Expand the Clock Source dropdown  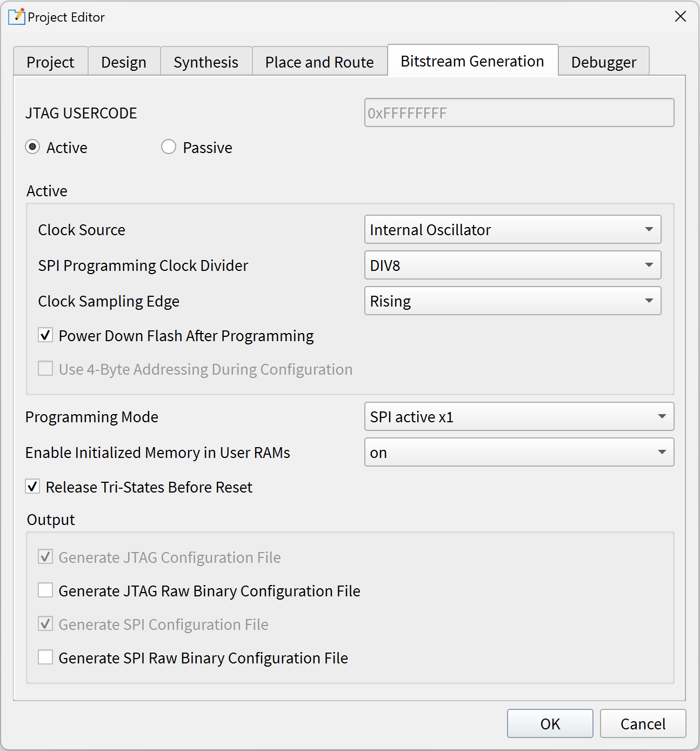512,230
